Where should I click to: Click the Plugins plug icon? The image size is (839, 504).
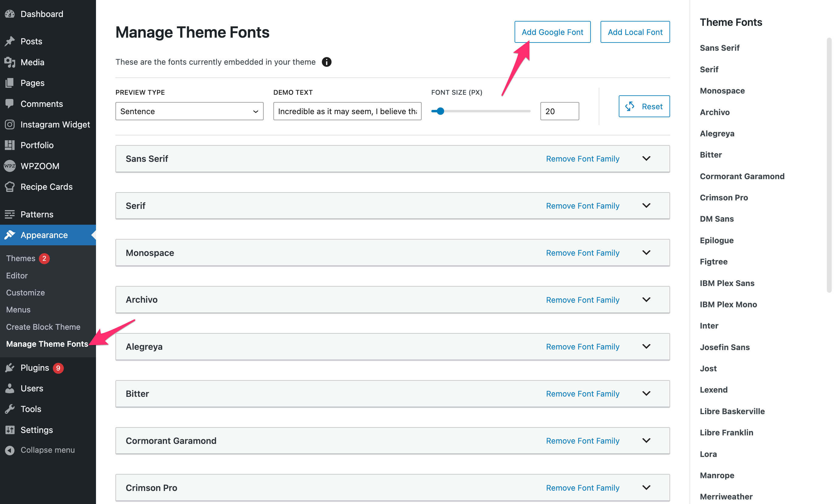(10, 368)
